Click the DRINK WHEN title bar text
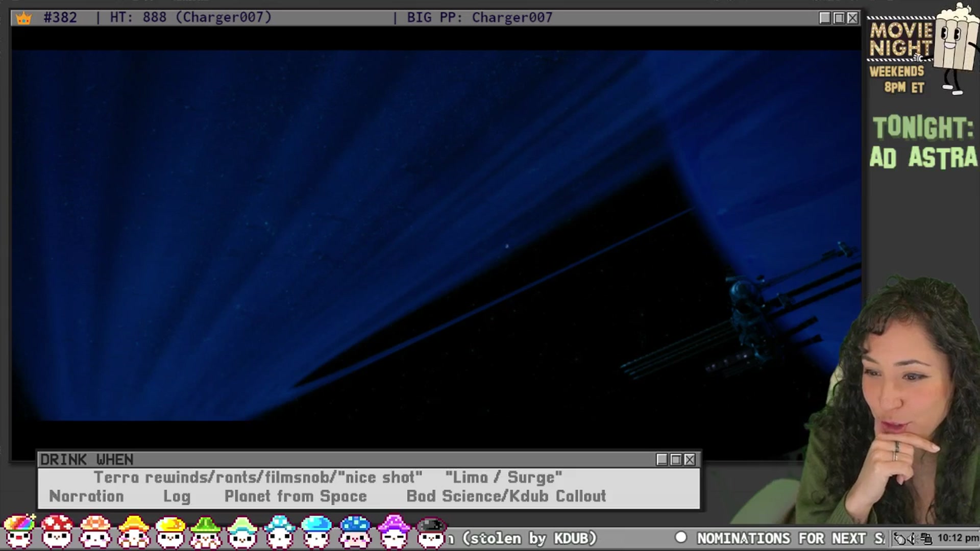 point(87,460)
